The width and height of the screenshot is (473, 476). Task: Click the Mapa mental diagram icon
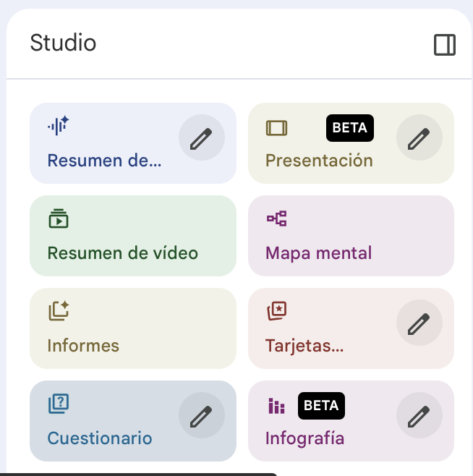(x=276, y=218)
